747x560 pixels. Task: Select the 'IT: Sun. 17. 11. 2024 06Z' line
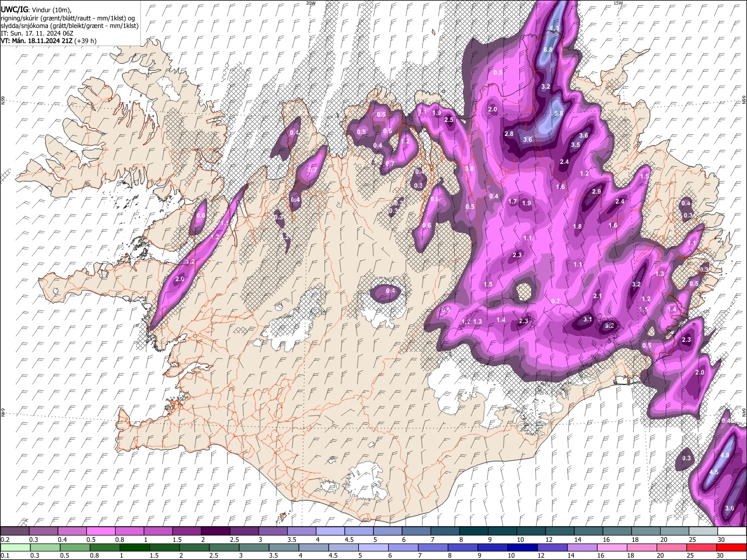(x=37, y=33)
